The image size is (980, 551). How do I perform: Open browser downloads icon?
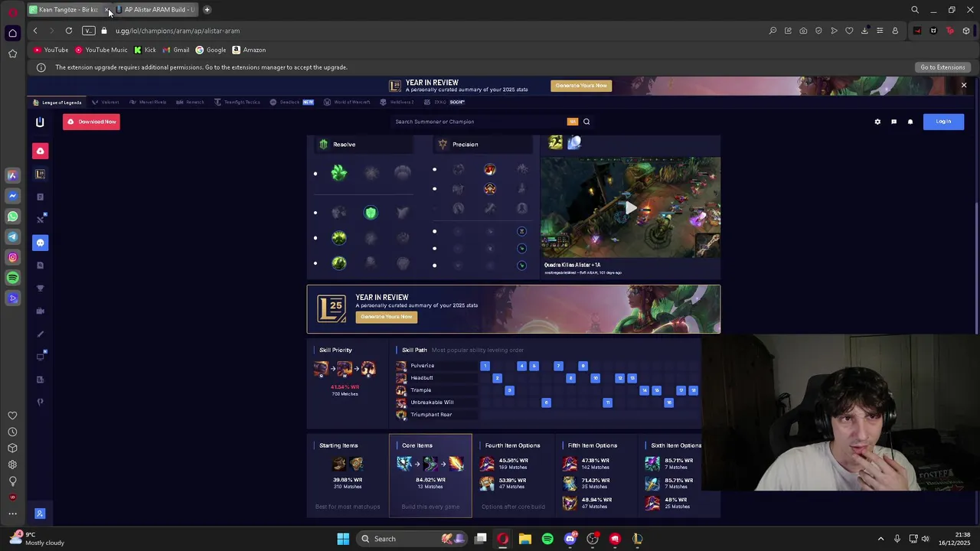tap(864, 31)
